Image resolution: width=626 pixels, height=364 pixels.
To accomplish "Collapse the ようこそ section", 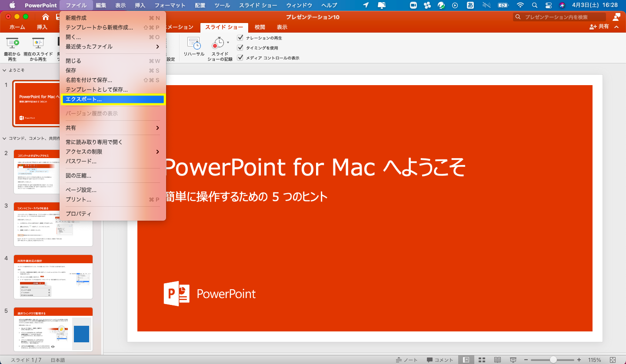I will click(x=4, y=70).
